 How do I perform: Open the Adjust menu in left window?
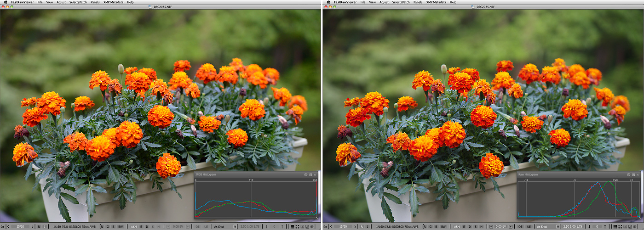[x=61, y=2]
